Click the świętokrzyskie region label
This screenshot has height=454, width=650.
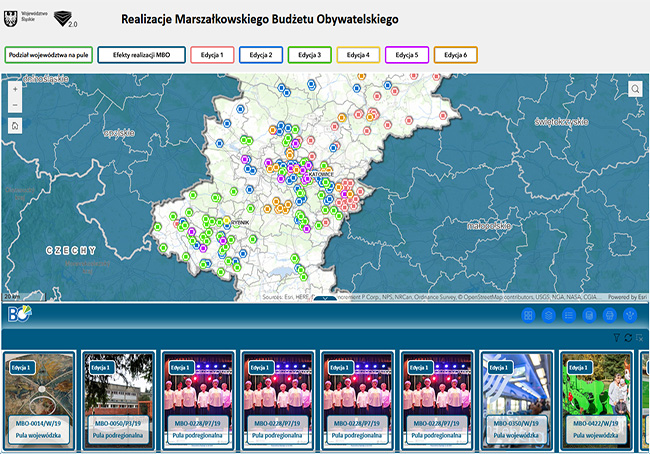[x=562, y=121]
